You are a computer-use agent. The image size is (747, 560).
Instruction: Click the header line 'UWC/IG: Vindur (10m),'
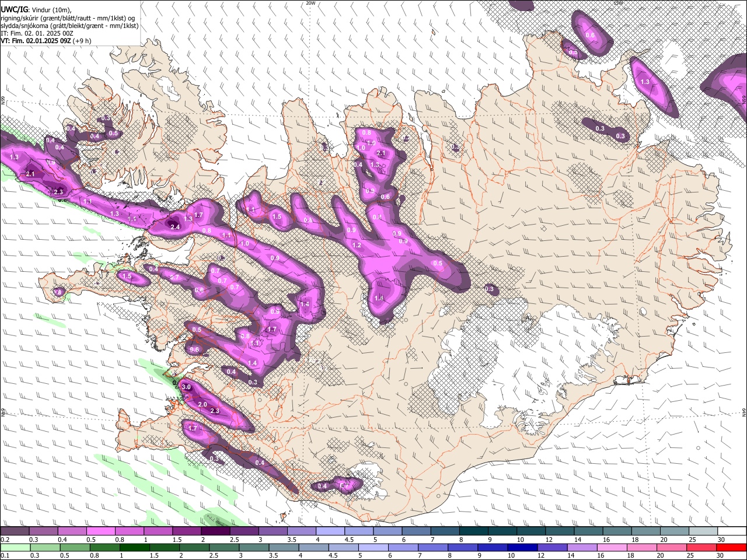[36, 10]
